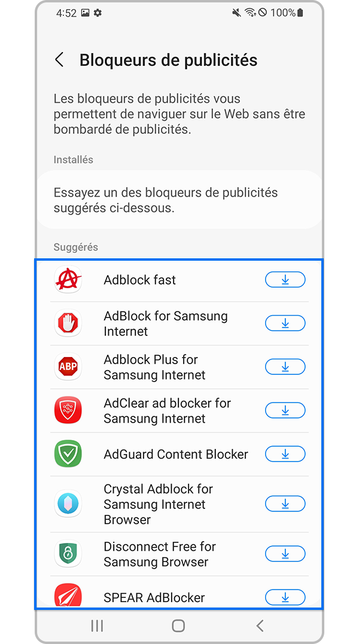
Task: Click the AdClear ad blocker app icon
Action: click(x=68, y=410)
